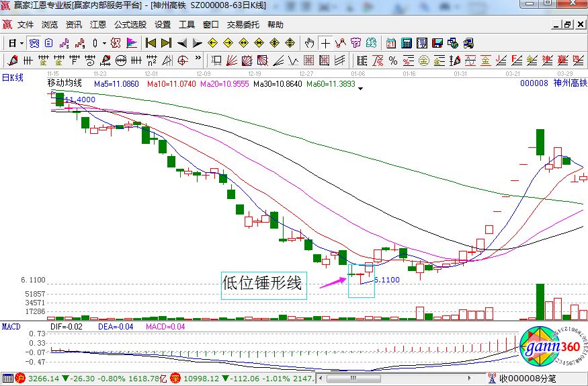588x386 pixels.
Task: Open the 交易委托 menu
Action: tap(243, 25)
